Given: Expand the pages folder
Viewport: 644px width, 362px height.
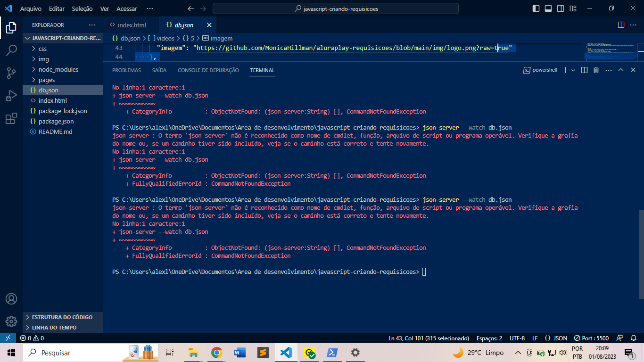Looking at the screenshot, I should 63,80.
